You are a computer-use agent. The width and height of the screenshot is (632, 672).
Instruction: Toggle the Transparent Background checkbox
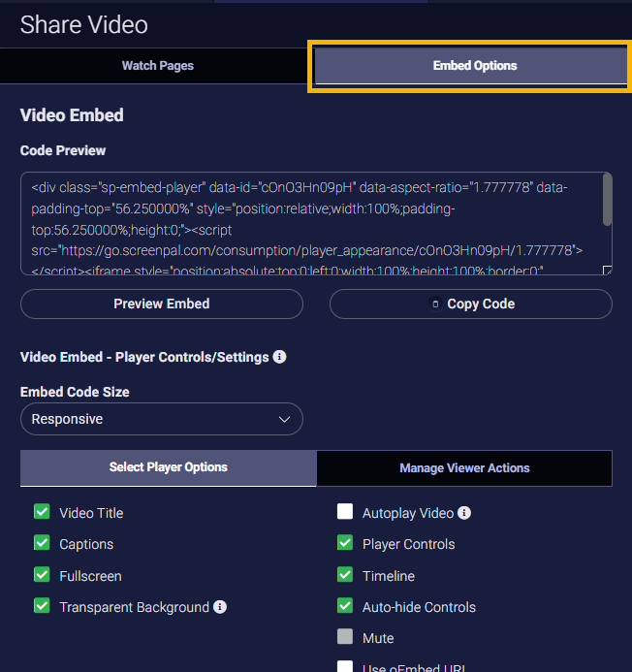pyautogui.click(x=42, y=606)
